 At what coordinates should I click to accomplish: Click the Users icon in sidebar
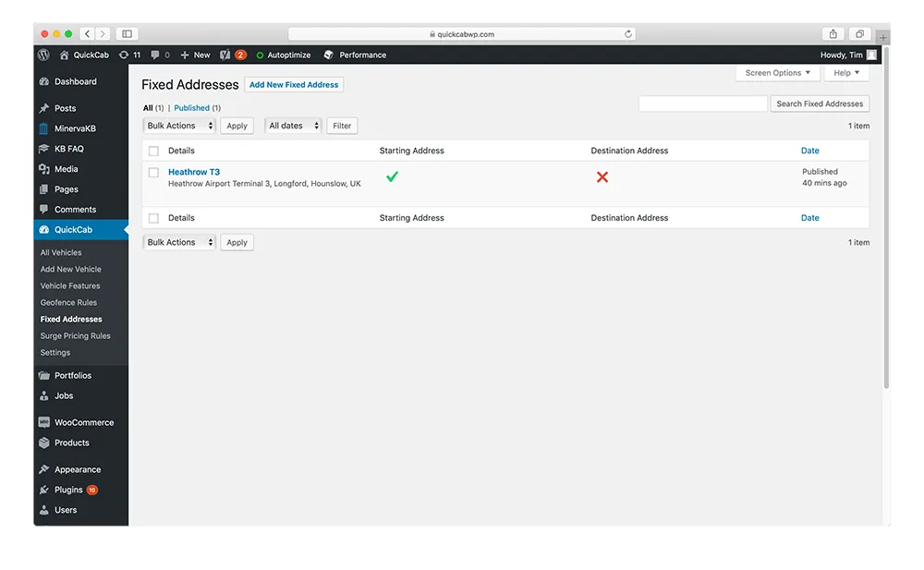coord(44,510)
